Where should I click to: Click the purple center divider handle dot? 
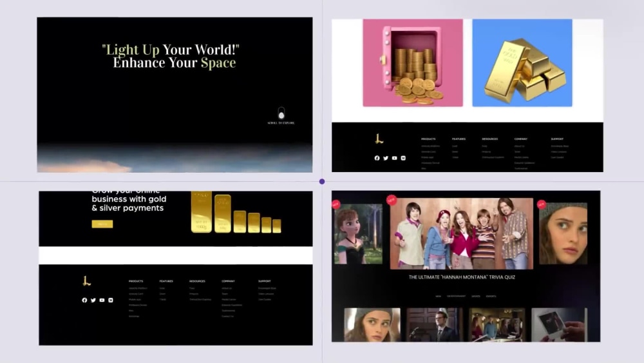tap(322, 181)
